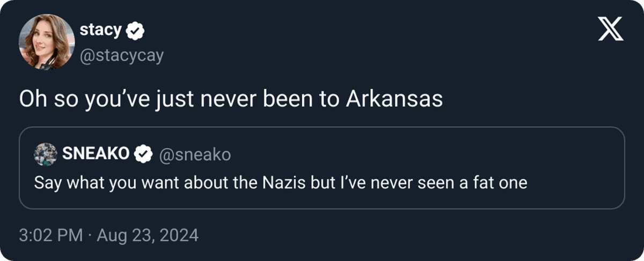Open the @stacycay handle link
Viewport: 644px width, 261px height.
coord(121,56)
